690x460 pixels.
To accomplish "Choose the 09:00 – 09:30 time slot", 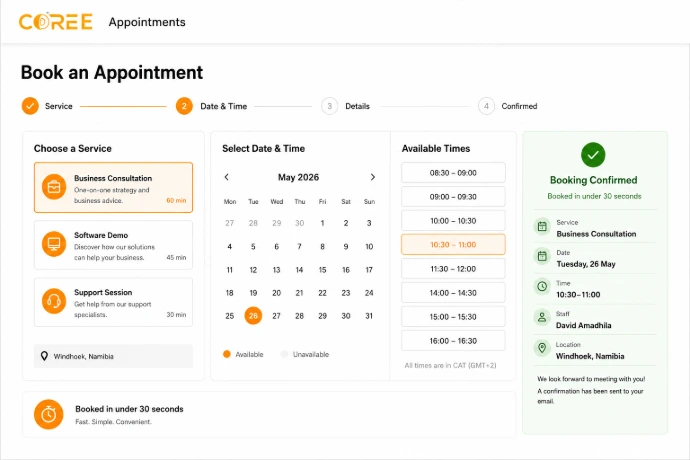I will 453,197.
